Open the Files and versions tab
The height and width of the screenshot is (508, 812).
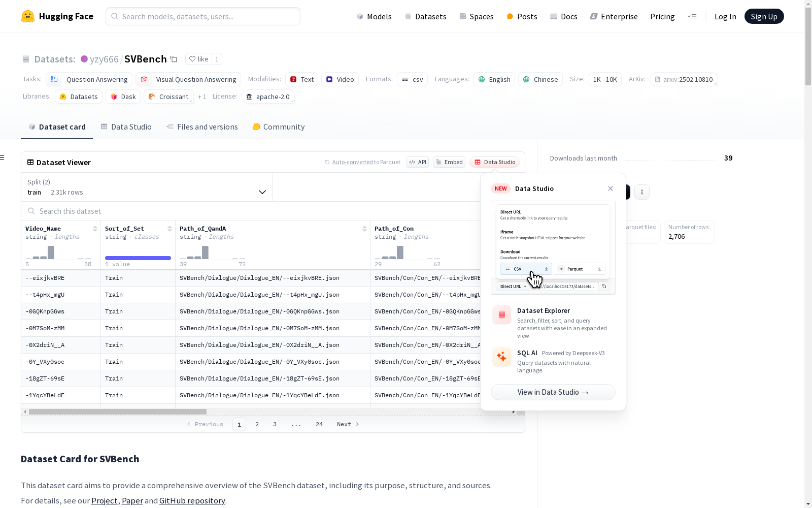(202, 127)
